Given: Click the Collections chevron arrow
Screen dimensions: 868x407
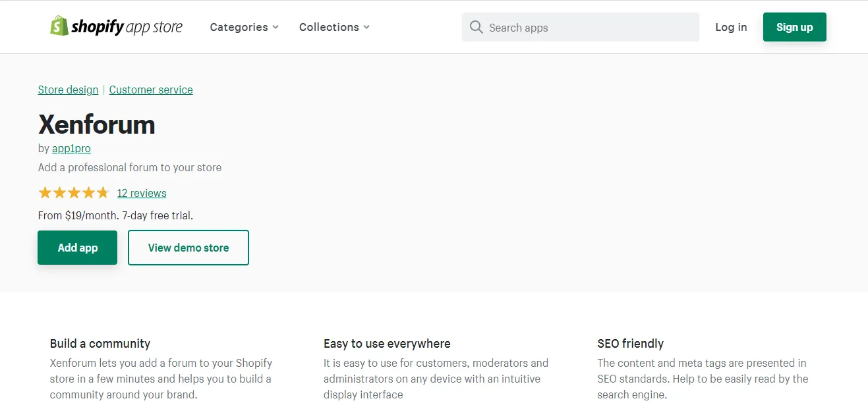Looking at the screenshot, I should tap(366, 27).
